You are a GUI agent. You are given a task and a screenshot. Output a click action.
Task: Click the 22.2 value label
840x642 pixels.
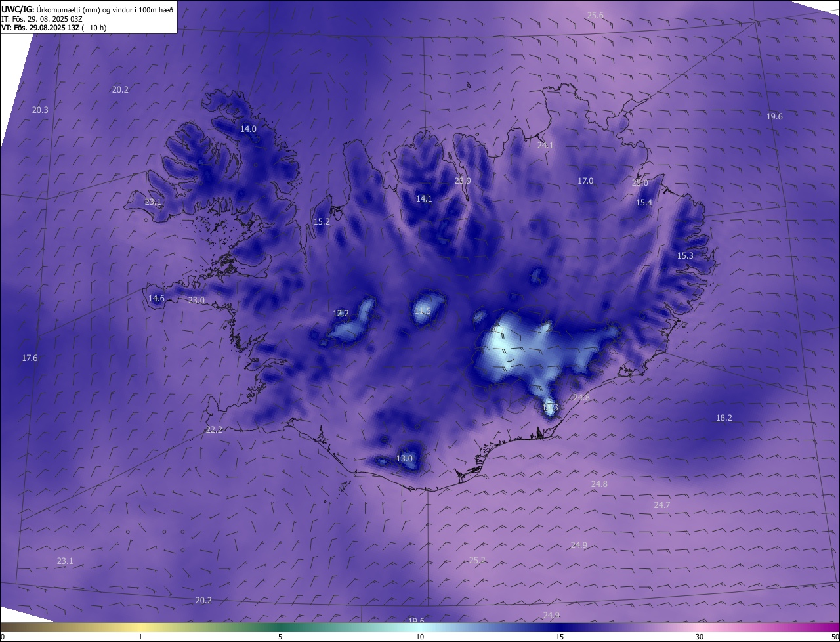214,429
